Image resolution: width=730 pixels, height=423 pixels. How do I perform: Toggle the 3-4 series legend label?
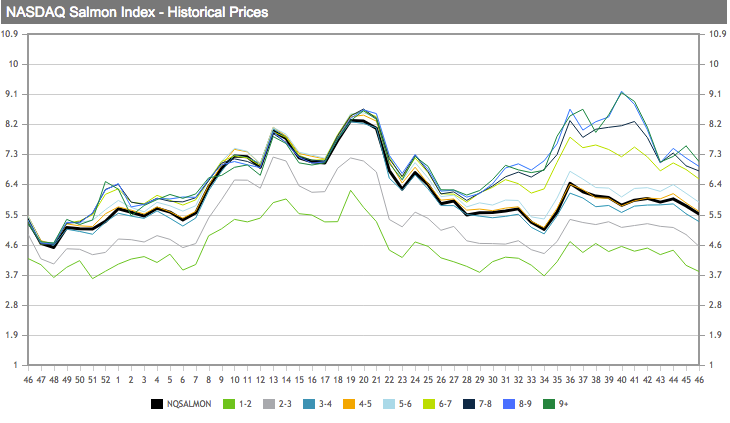325,404
